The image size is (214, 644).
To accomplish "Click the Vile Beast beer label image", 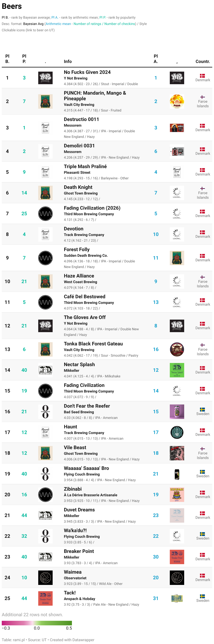I will pyautogui.click(x=177, y=453).
